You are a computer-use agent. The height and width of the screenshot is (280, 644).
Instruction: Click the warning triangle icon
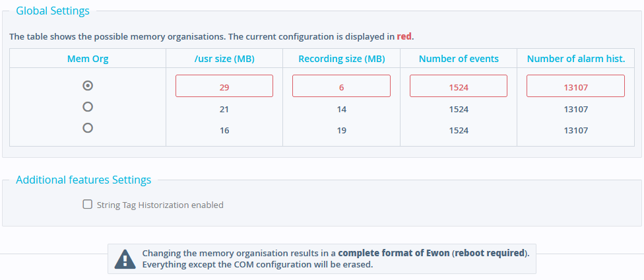tap(125, 259)
